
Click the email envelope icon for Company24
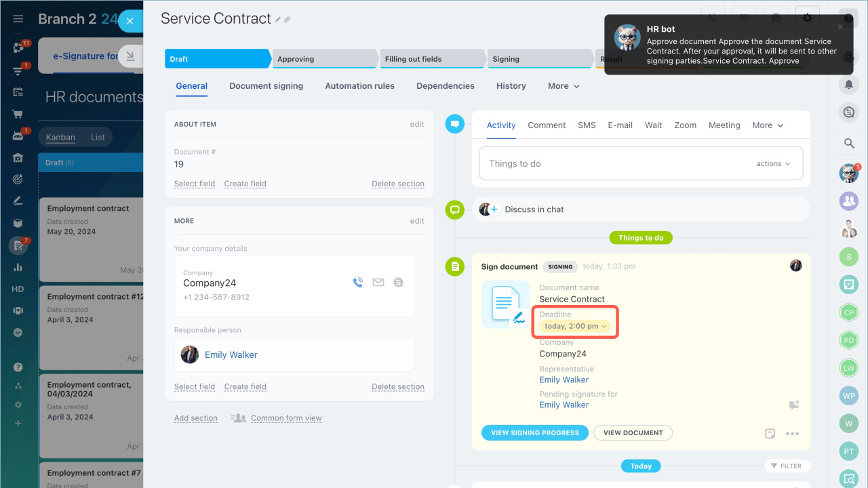pos(378,283)
